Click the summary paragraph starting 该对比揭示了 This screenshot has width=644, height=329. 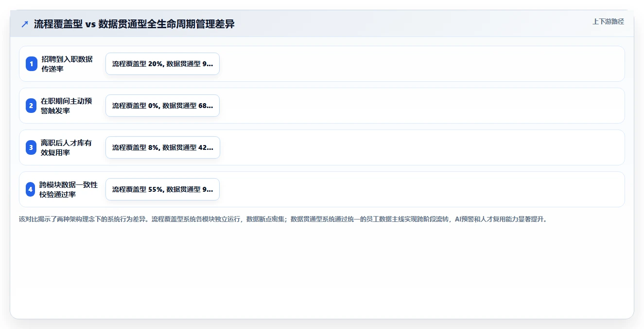click(x=284, y=219)
